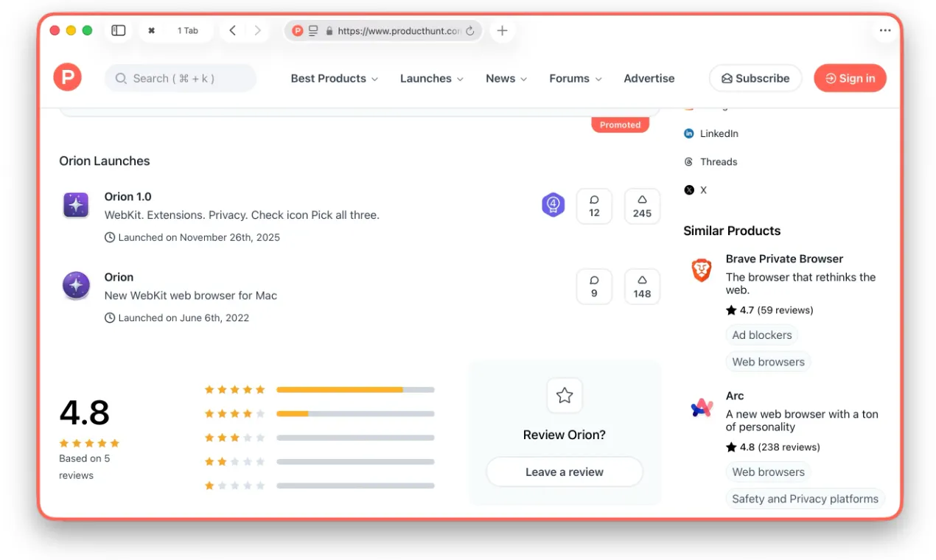Click the purple number 4 badge
Screen dimensions: 936x560
[x=553, y=205]
